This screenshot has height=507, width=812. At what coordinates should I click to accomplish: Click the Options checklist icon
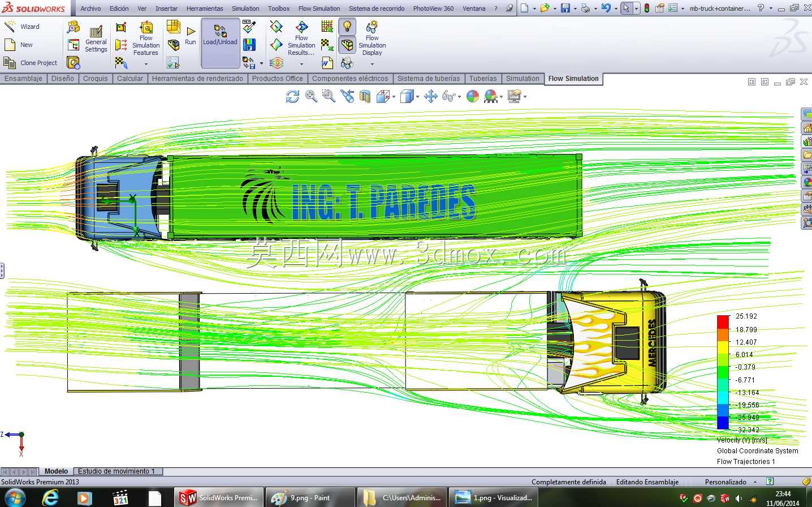(673, 8)
